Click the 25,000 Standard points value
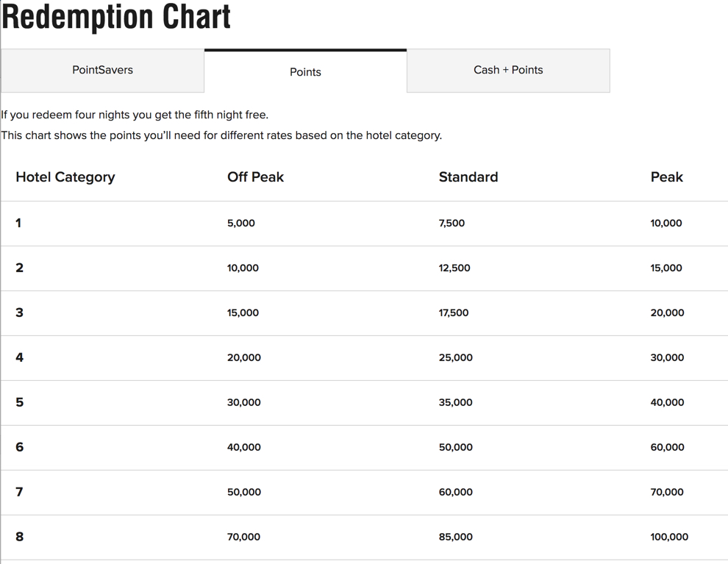Viewport: 728px width, 564px height. [x=455, y=357]
